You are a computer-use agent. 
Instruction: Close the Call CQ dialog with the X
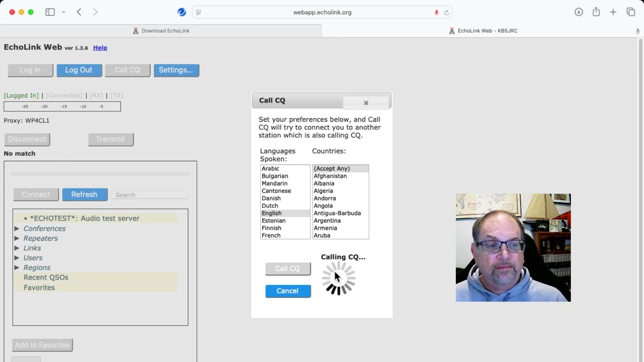click(366, 103)
